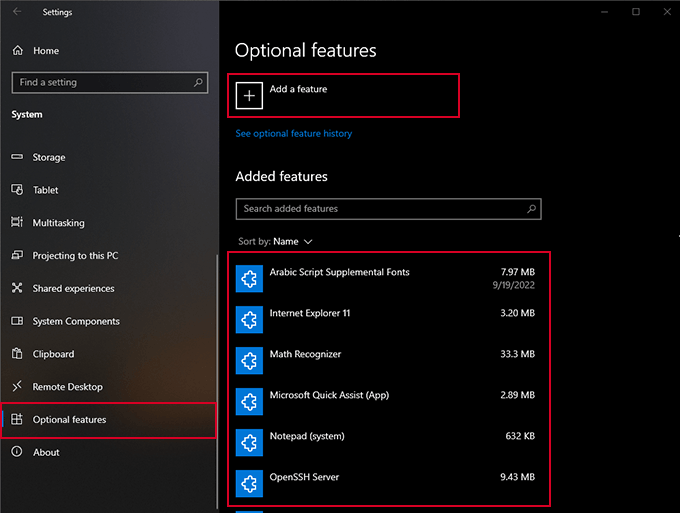Click the 33.3 MB size value

pos(517,354)
